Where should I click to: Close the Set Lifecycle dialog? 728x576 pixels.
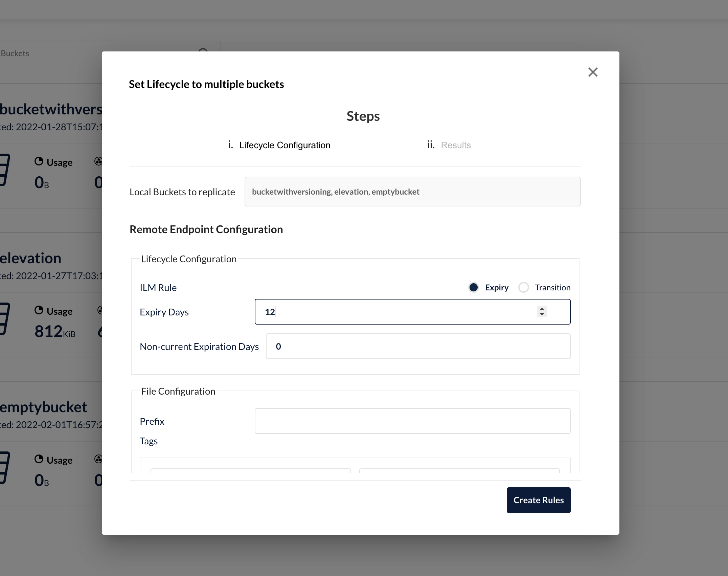point(593,72)
